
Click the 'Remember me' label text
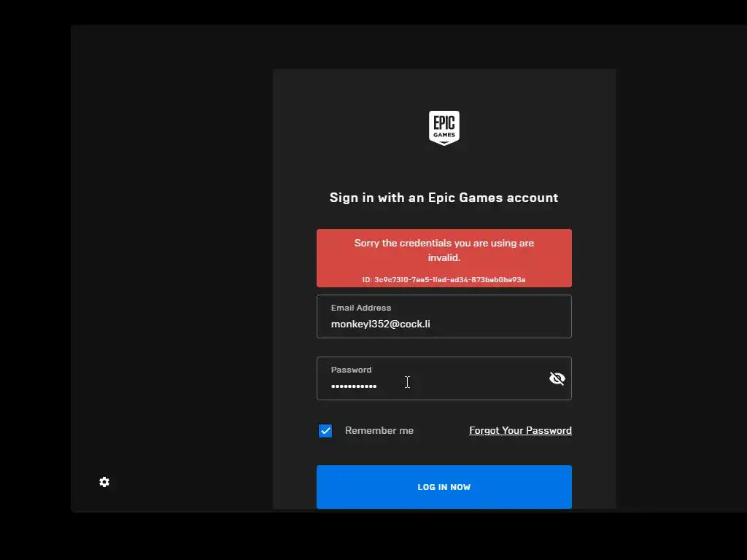[379, 430]
